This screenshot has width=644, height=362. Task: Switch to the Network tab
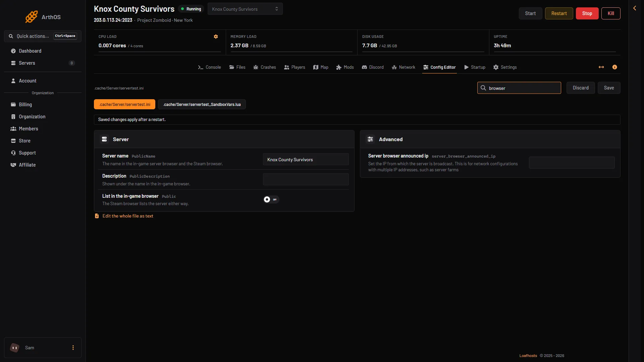pyautogui.click(x=403, y=67)
